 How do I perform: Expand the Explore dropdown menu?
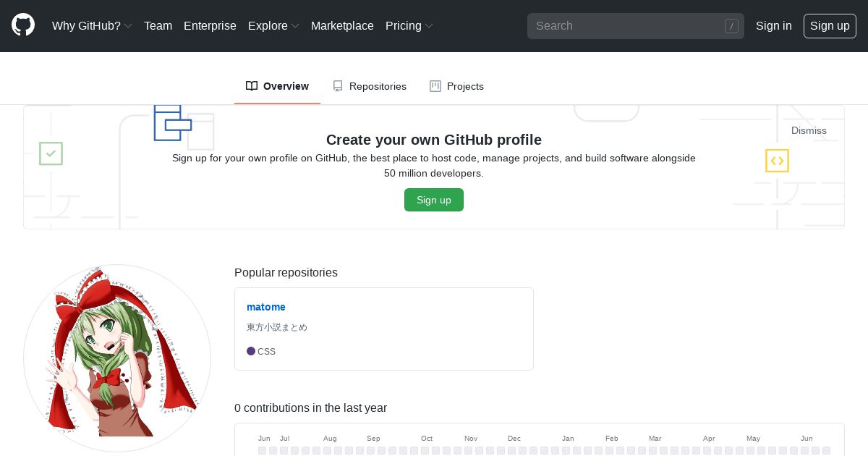[273, 25]
